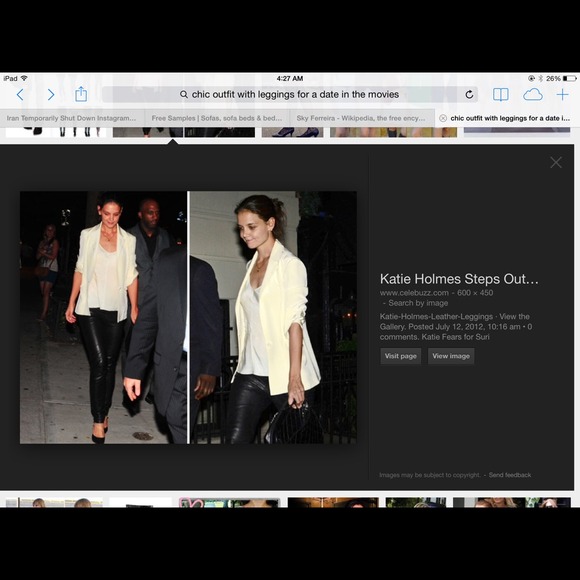Tap the Safari forward arrow
The image size is (580, 580).
[51, 95]
